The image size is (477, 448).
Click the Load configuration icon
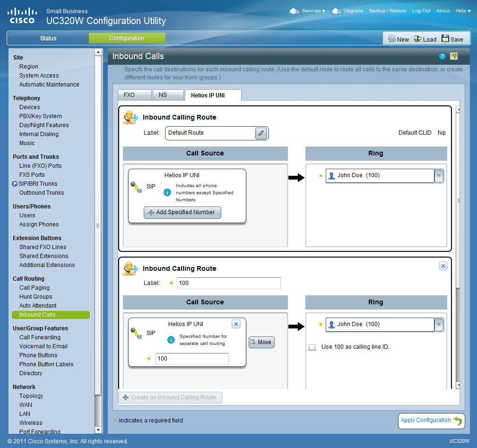(418, 39)
